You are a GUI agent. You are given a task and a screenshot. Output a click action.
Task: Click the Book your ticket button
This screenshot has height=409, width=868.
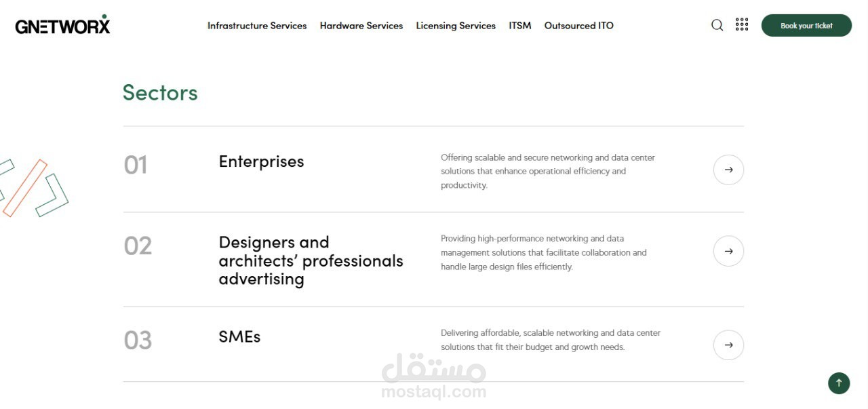[806, 25]
